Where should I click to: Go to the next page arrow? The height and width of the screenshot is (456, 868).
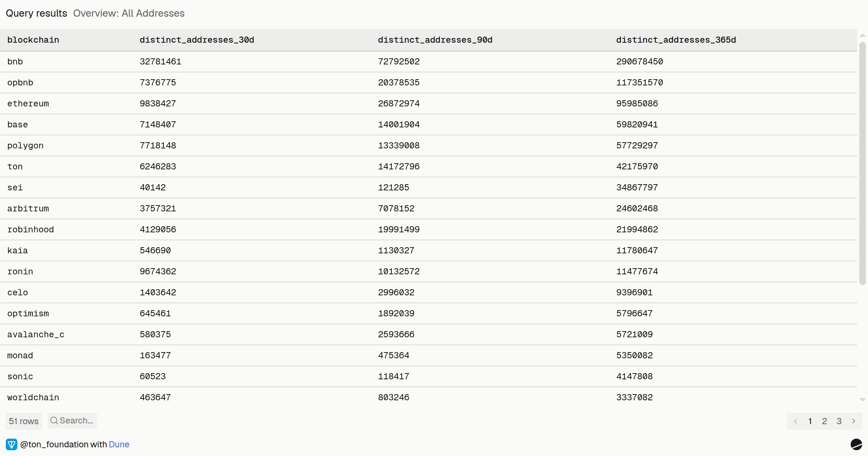click(854, 421)
